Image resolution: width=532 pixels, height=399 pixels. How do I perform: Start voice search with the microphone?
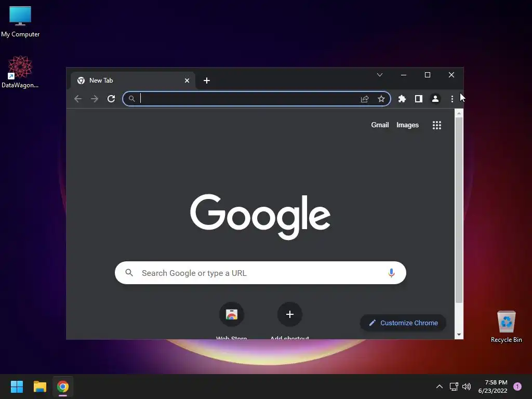tap(391, 273)
